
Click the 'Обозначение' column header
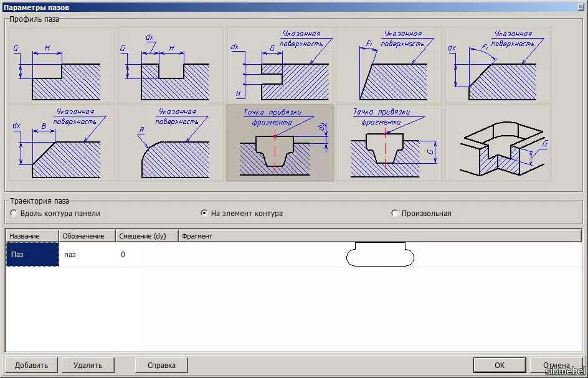point(87,236)
